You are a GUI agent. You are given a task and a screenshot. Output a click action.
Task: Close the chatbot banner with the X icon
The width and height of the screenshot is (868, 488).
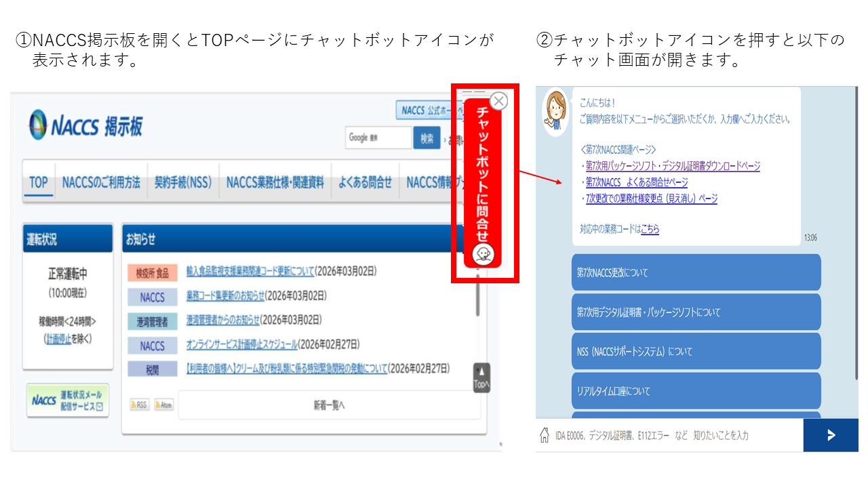(x=498, y=101)
